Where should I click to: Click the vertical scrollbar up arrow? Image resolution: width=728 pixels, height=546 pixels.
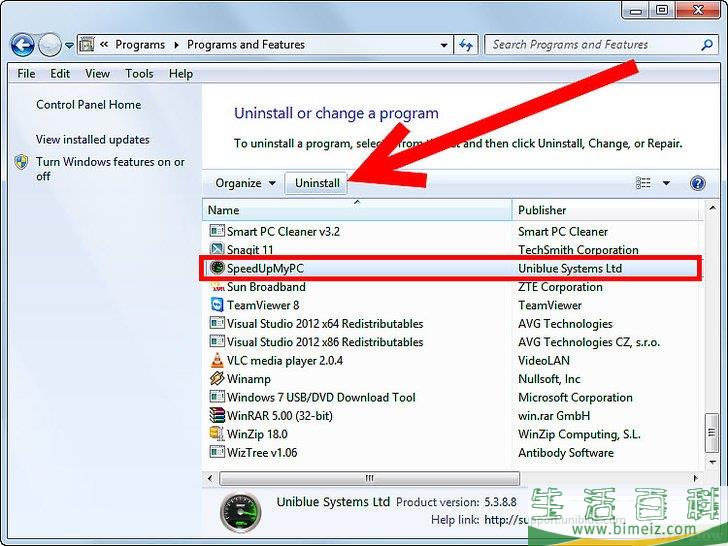click(x=712, y=209)
